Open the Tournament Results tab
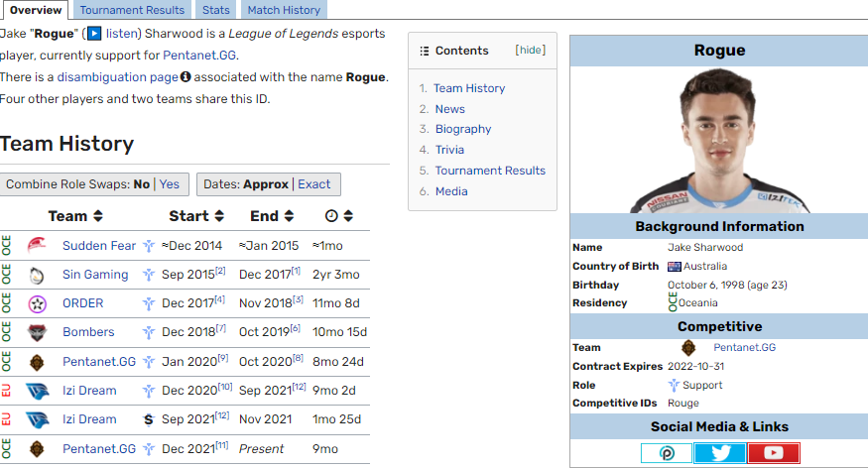 pyautogui.click(x=132, y=10)
